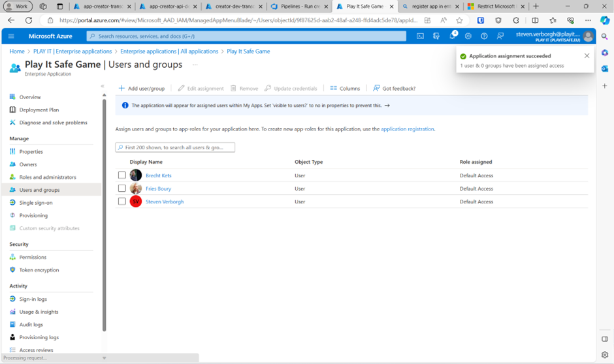Screen dimensions: 614x364
Task: Open the portal settings gear icon
Action: [x=468, y=37]
